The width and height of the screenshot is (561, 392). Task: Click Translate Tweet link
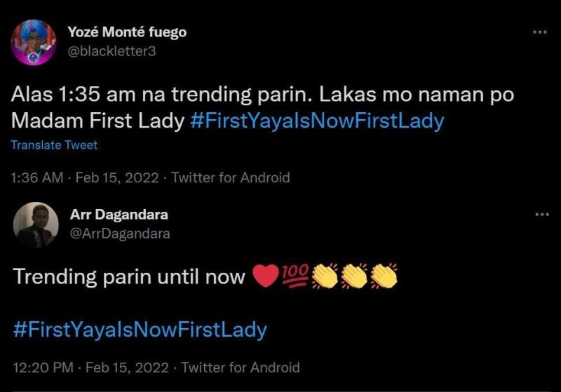coord(54,145)
